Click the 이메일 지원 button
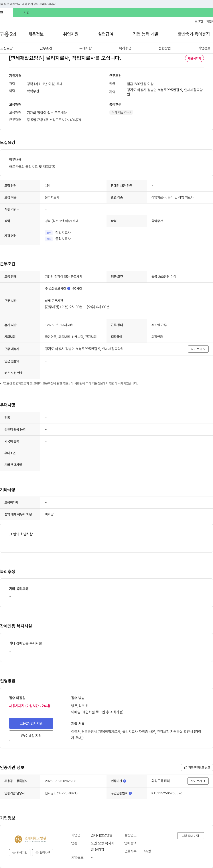Viewport: 213px width, 868px height. point(31,736)
